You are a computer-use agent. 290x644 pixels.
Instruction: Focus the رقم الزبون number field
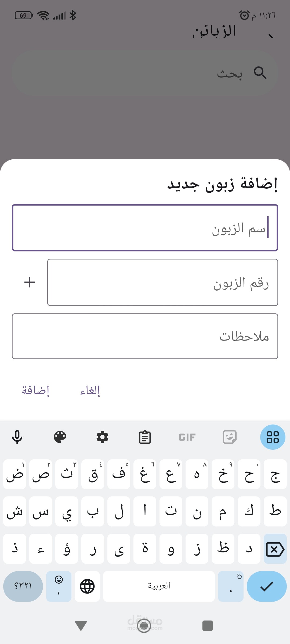pyautogui.click(x=162, y=282)
